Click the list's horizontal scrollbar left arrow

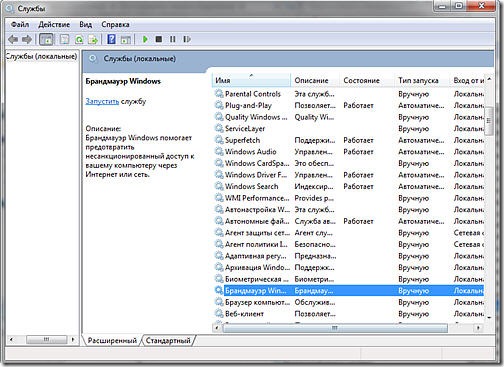pos(217,328)
